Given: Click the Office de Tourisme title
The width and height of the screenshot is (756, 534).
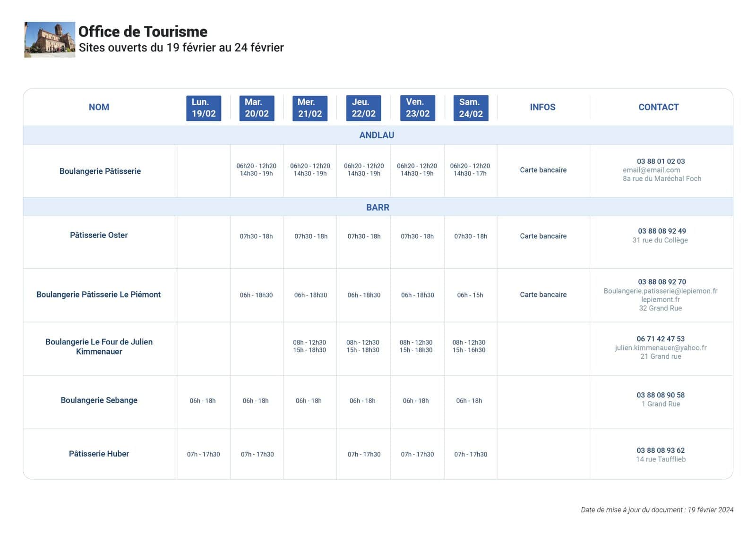Looking at the screenshot, I should click(143, 32).
